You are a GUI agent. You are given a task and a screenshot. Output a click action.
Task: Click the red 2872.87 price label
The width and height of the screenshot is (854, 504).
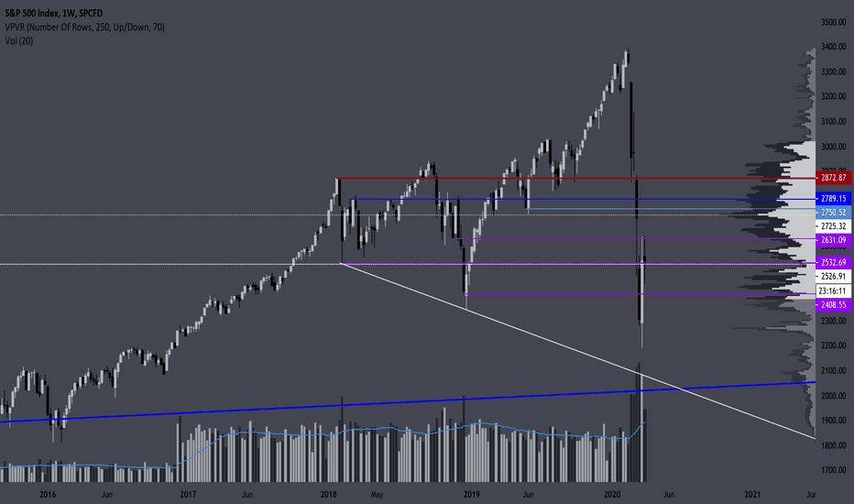(x=833, y=178)
